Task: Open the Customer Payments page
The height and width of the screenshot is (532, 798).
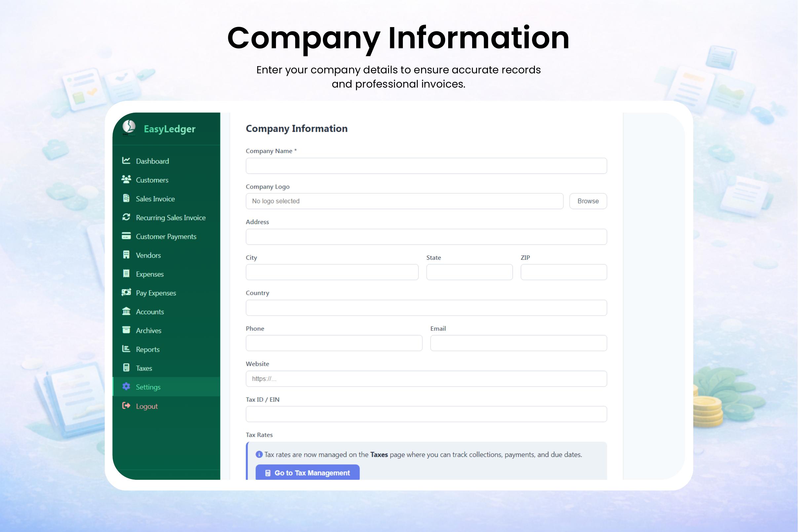Action: pos(166,237)
